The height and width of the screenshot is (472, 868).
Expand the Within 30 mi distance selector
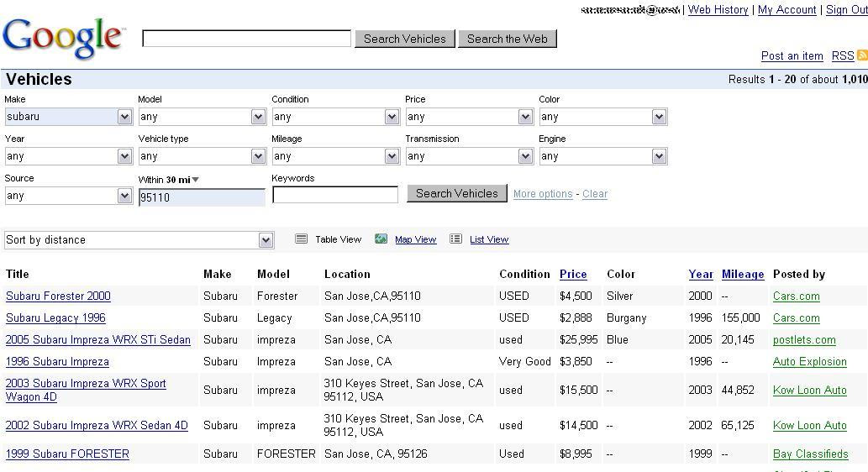click(169, 180)
